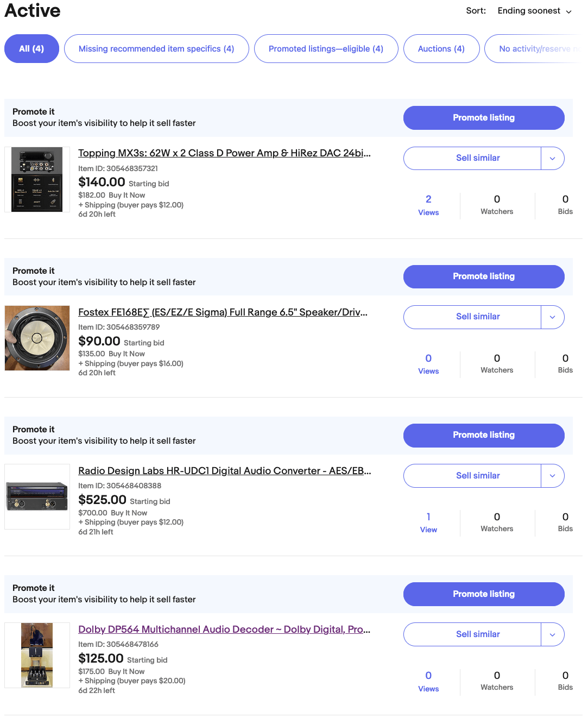This screenshot has height=724, width=588.
Task: Select Promoted listings—eligible (4) filter
Action: 326,49
